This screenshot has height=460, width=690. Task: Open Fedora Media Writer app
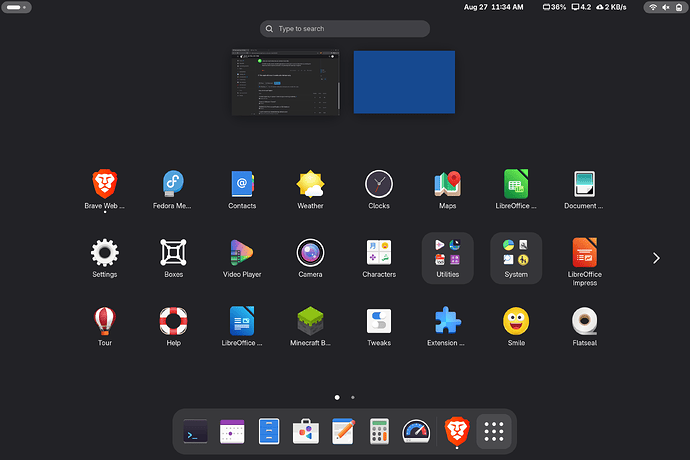point(173,189)
